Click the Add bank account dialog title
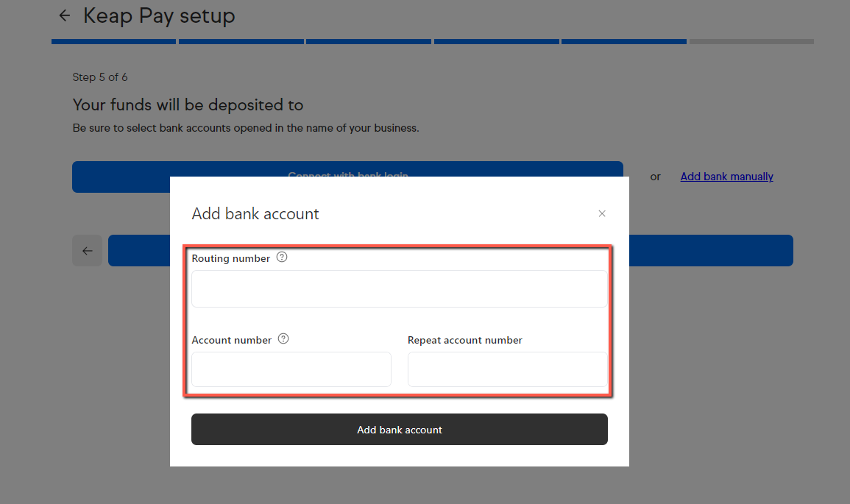Screen dimensions: 850x504 (255, 213)
